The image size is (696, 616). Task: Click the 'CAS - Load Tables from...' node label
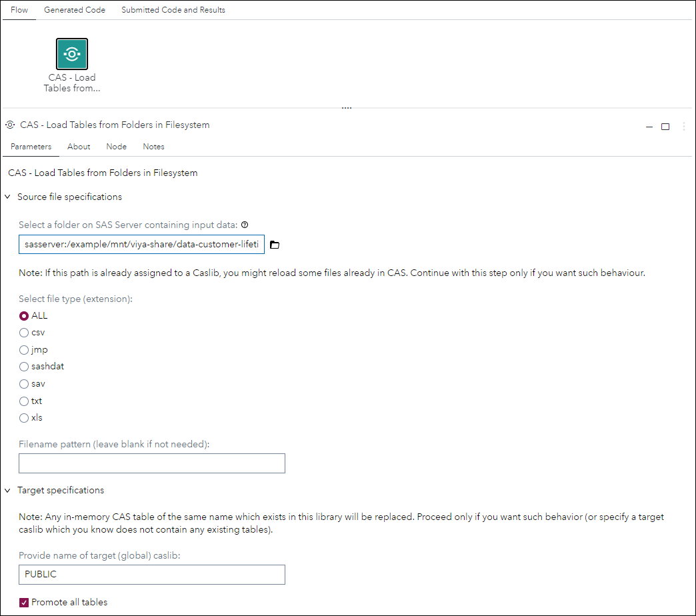click(x=72, y=83)
